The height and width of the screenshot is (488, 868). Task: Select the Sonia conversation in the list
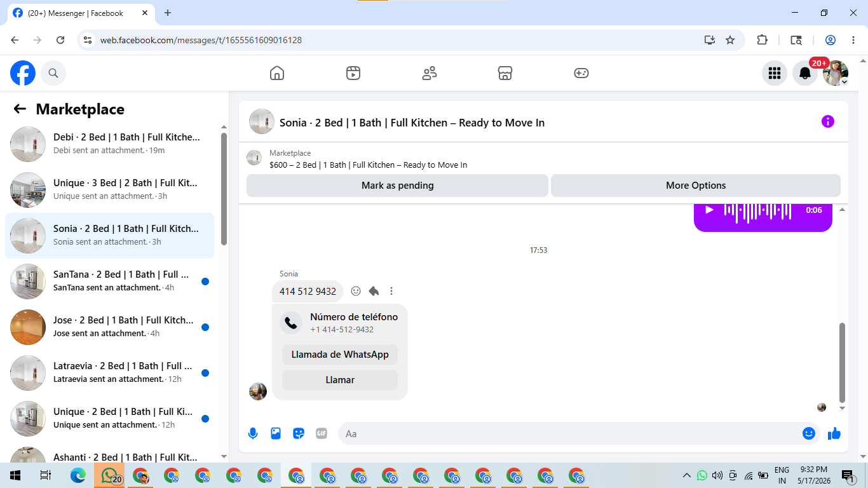109,235
